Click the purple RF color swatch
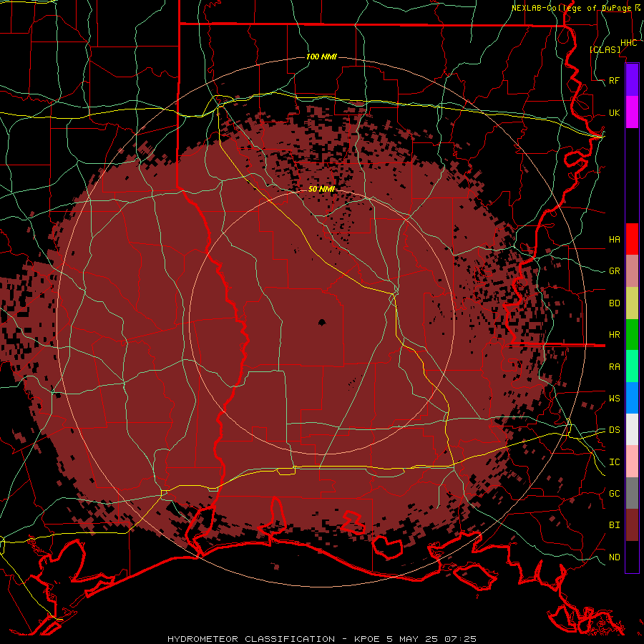The image size is (644, 644). point(632,80)
